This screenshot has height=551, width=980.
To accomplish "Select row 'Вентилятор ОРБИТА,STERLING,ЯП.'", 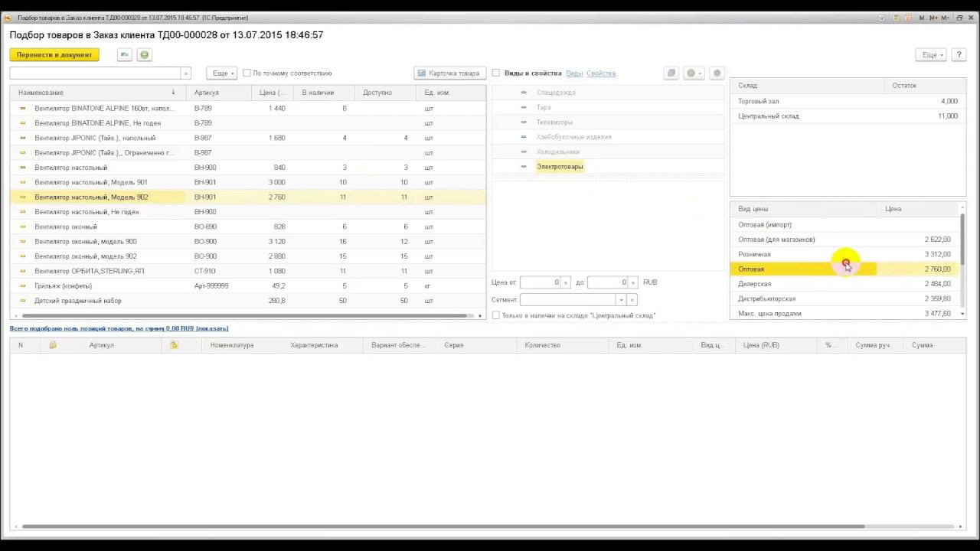I will click(247, 271).
